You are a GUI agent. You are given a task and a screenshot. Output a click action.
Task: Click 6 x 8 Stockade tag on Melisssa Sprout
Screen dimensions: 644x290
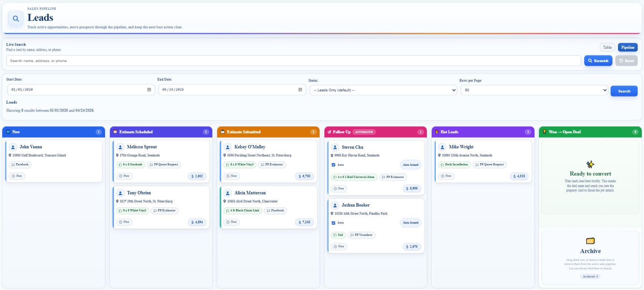(x=130, y=165)
